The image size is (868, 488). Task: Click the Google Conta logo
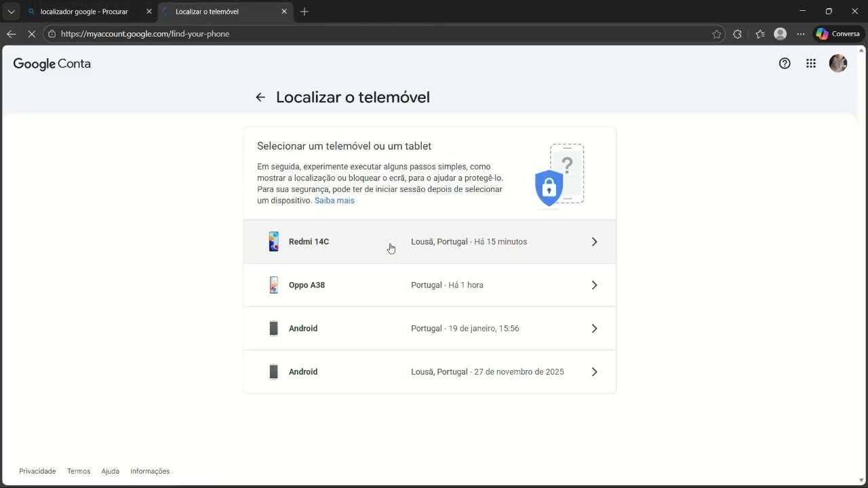point(52,64)
